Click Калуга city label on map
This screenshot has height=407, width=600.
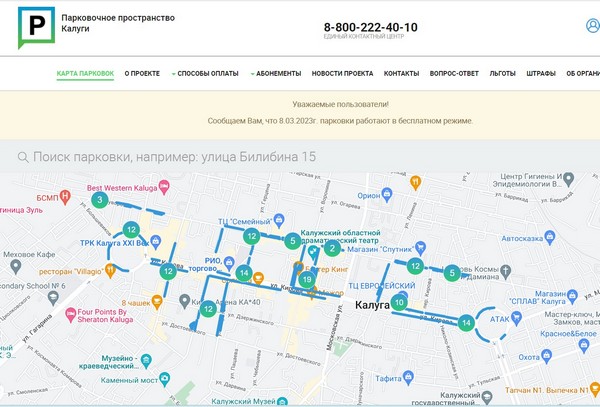coord(372,305)
